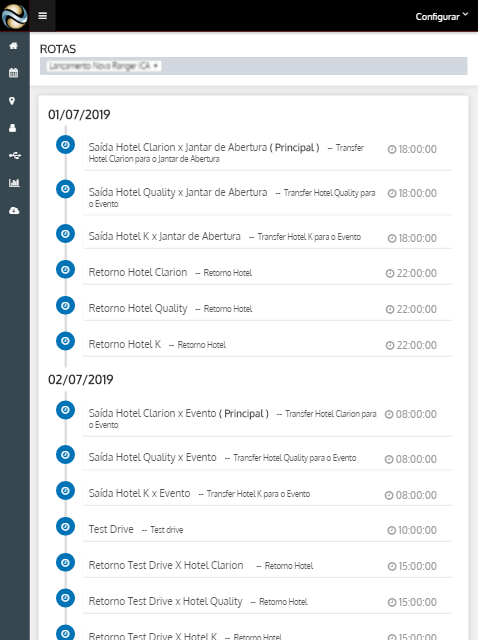Open route Saída Hotel Clarion x Jantar de Abertura
This screenshot has height=640, width=478.
pyautogui.click(x=267, y=152)
